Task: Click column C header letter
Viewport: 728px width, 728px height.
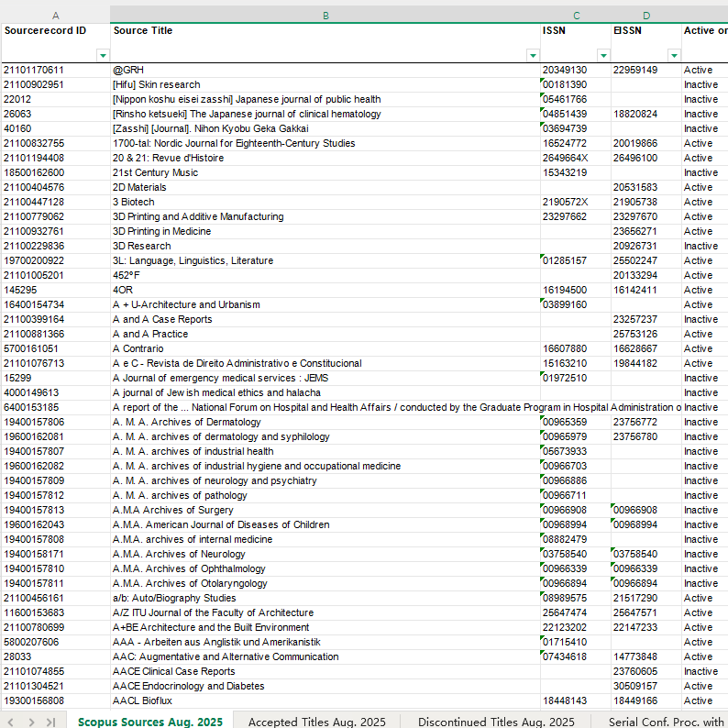Action: [576, 16]
